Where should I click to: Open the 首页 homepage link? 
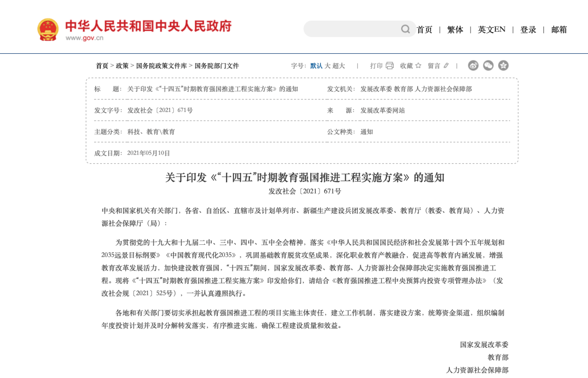pyautogui.click(x=425, y=29)
